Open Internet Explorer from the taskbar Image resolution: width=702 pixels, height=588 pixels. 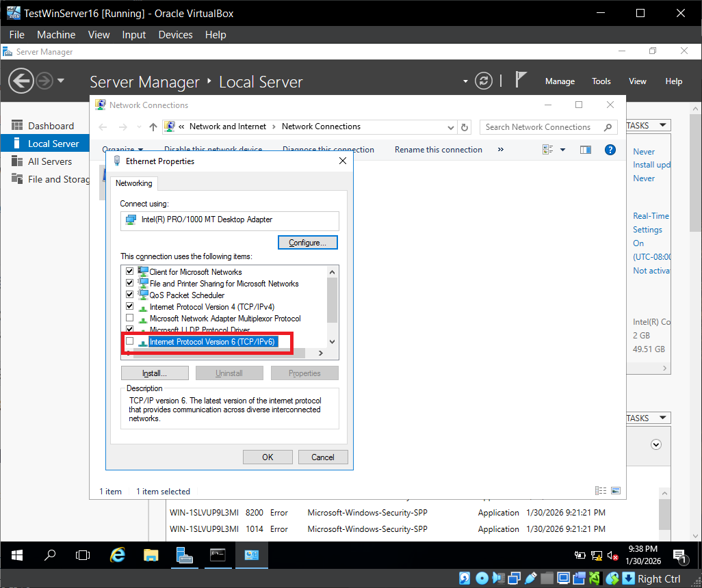tap(118, 555)
